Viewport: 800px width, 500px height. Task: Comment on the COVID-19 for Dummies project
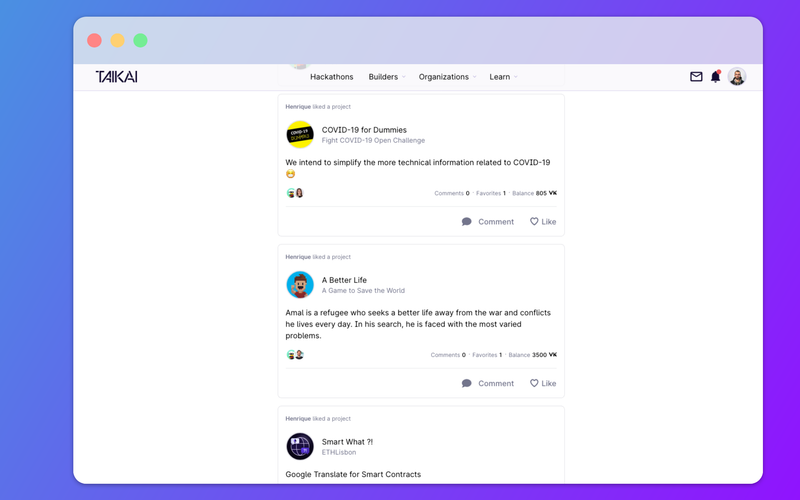pyautogui.click(x=487, y=222)
